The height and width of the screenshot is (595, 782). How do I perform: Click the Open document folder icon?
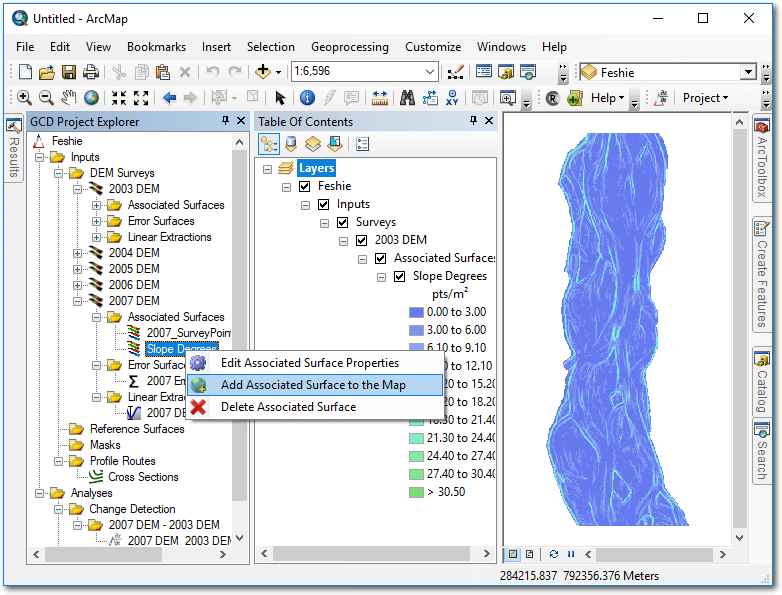tap(46, 72)
